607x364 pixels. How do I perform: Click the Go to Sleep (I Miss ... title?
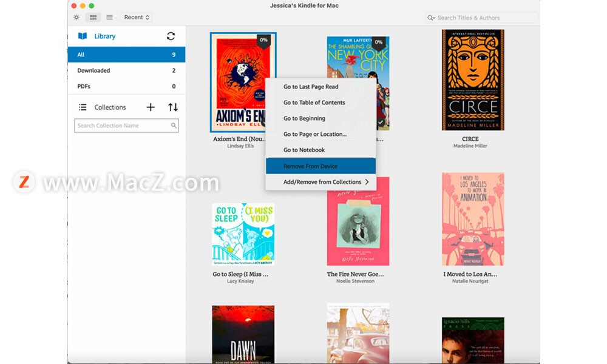(x=240, y=274)
